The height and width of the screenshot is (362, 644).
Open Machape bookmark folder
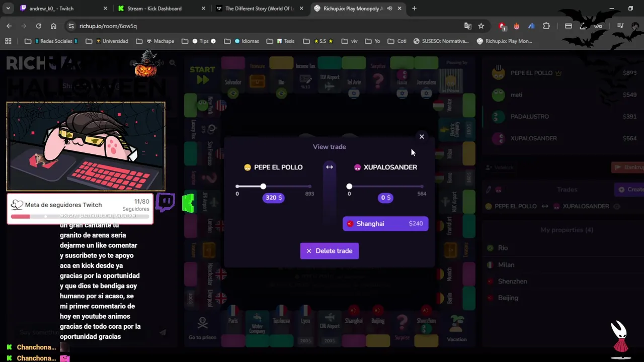(x=155, y=41)
